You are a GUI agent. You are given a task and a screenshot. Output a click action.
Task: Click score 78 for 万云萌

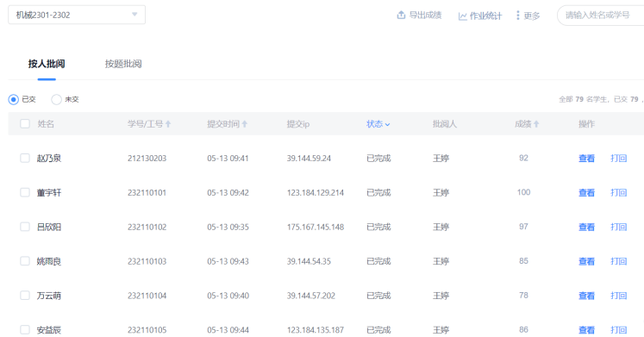coord(523,295)
